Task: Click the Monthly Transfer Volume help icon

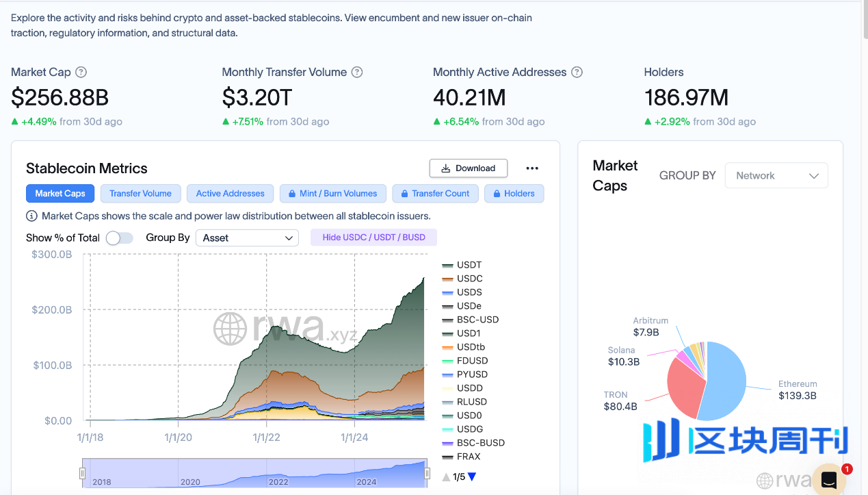Action: click(356, 72)
